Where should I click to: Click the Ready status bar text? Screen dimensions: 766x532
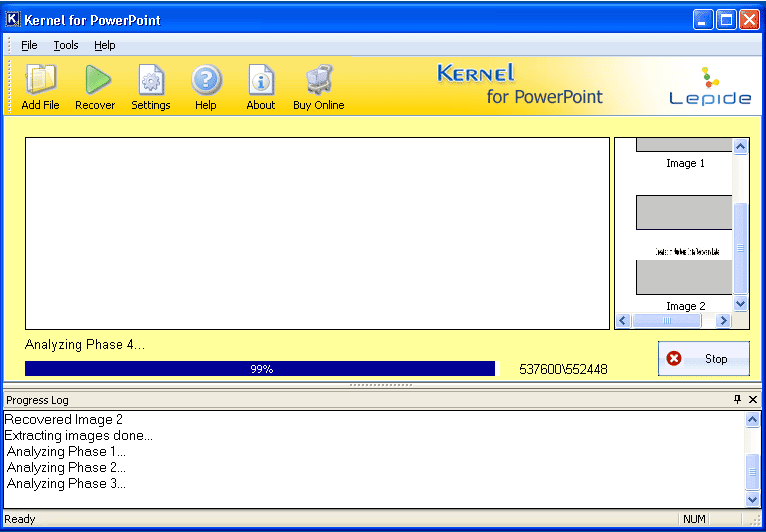[x=20, y=519]
